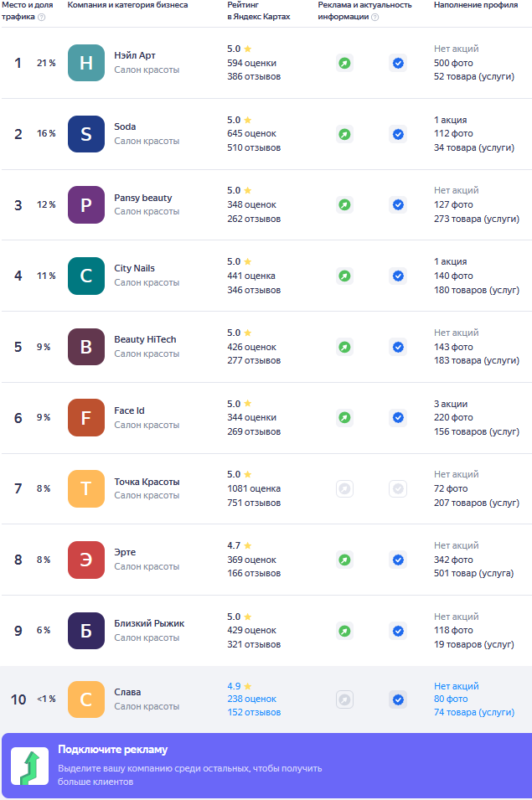Click green advertising icon in Нэйл Арт row
Image resolution: width=532 pixels, height=800 pixels.
click(x=344, y=63)
